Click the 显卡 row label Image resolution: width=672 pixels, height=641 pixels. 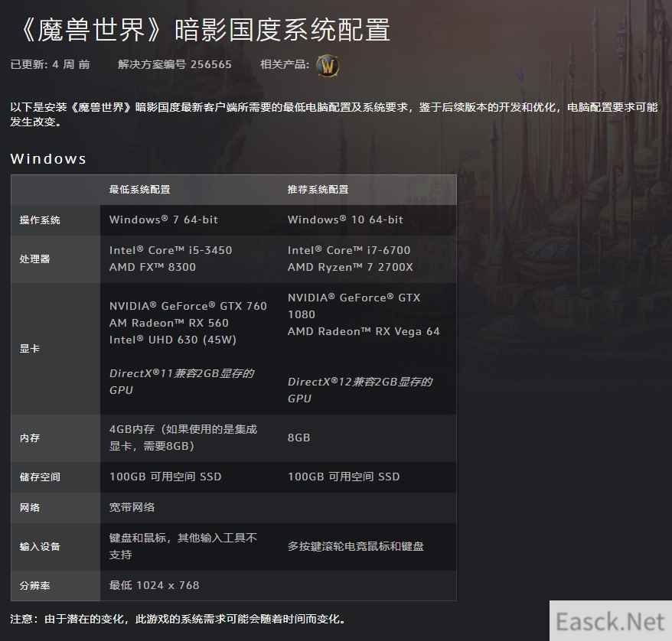[x=30, y=349]
